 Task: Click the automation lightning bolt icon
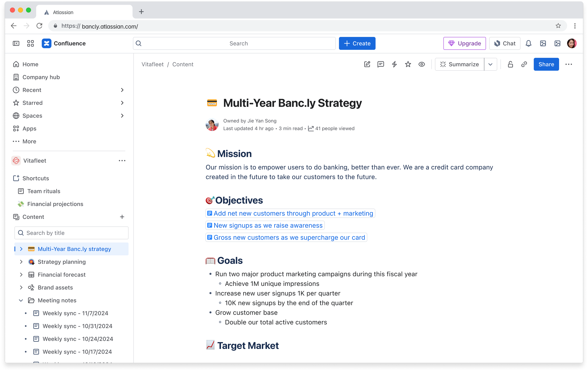[x=394, y=64]
